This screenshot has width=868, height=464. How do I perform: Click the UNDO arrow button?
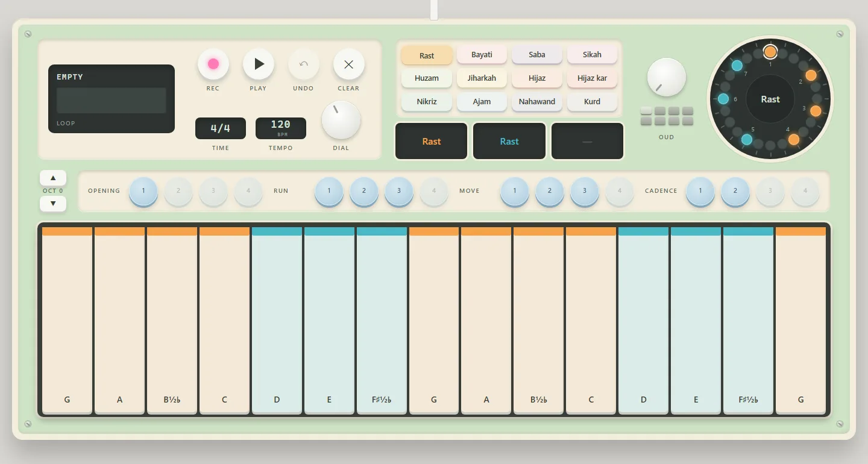click(x=304, y=64)
